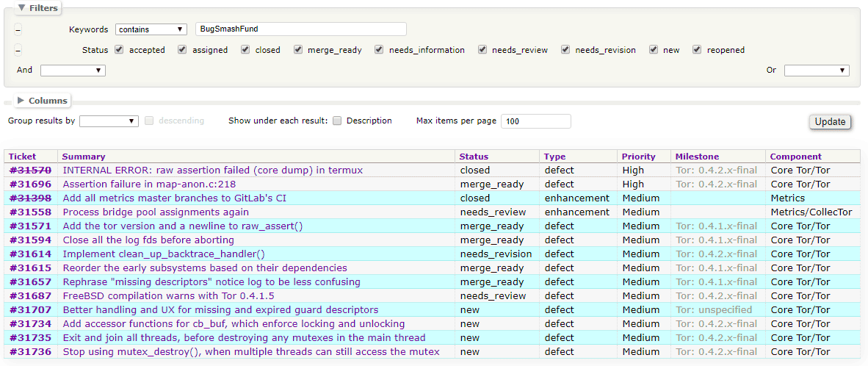
Task: Sort by the Priority column header
Action: click(638, 157)
